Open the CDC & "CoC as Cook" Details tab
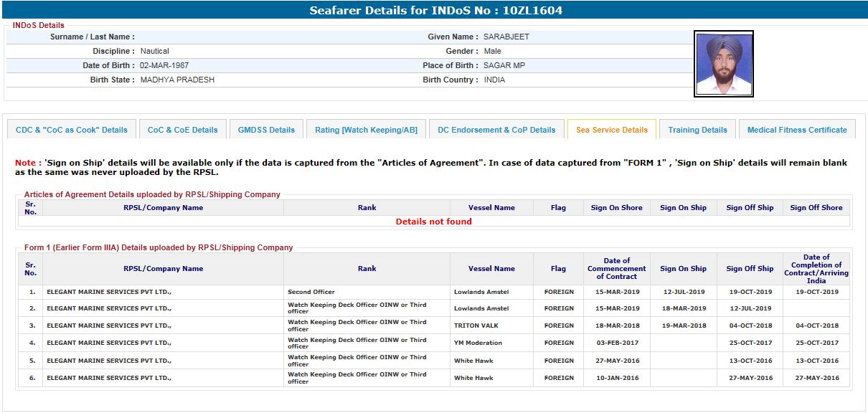Viewport: 868px width, 413px height. [72, 130]
